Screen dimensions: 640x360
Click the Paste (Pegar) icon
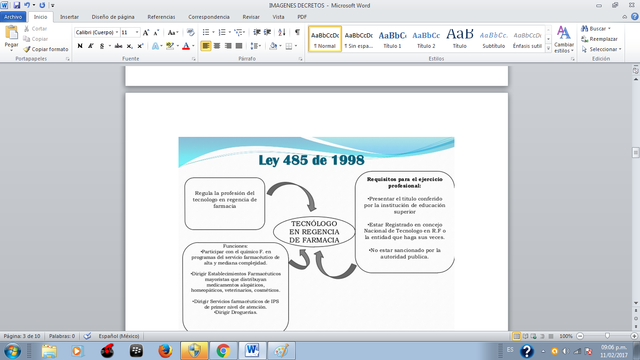tap(11, 33)
